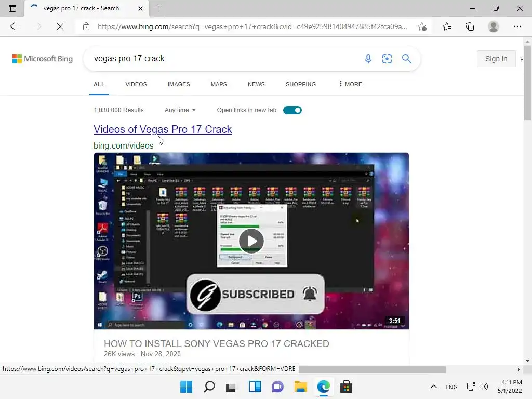Click the scroll down arrow
Image resolution: width=532 pixels, height=399 pixels.
click(x=527, y=361)
